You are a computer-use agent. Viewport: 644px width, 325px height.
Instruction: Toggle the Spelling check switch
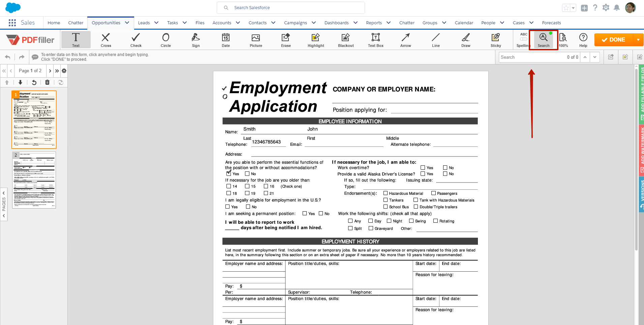(x=523, y=39)
